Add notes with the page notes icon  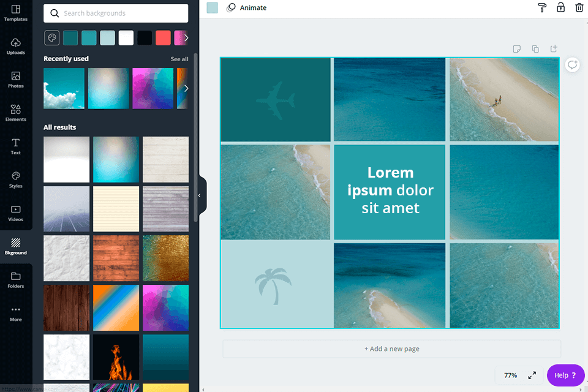pyautogui.click(x=517, y=49)
